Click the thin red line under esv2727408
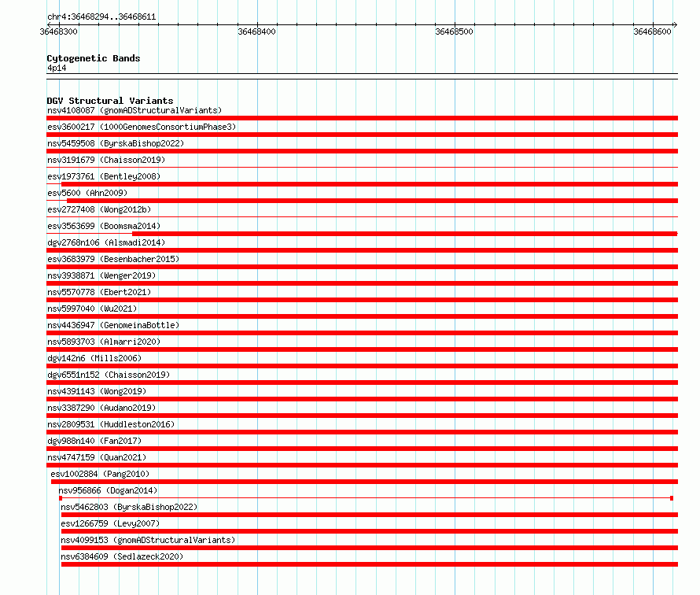700x595 pixels. coord(362,217)
